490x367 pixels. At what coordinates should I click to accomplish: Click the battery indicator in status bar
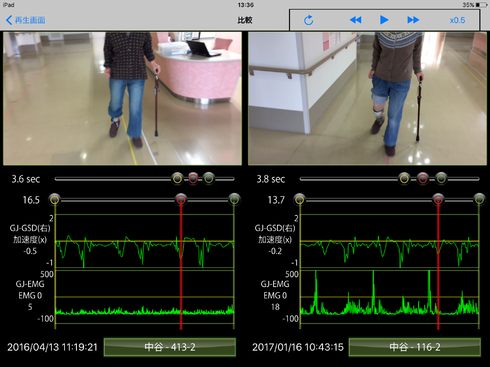coord(482,5)
